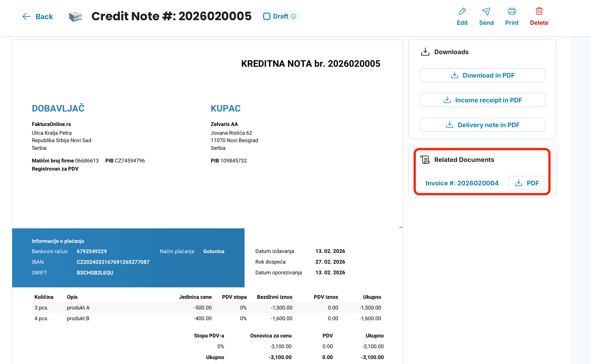The height and width of the screenshot is (364, 591).
Task: Click the three-dots handle beside document preview
Action: point(401,227)
